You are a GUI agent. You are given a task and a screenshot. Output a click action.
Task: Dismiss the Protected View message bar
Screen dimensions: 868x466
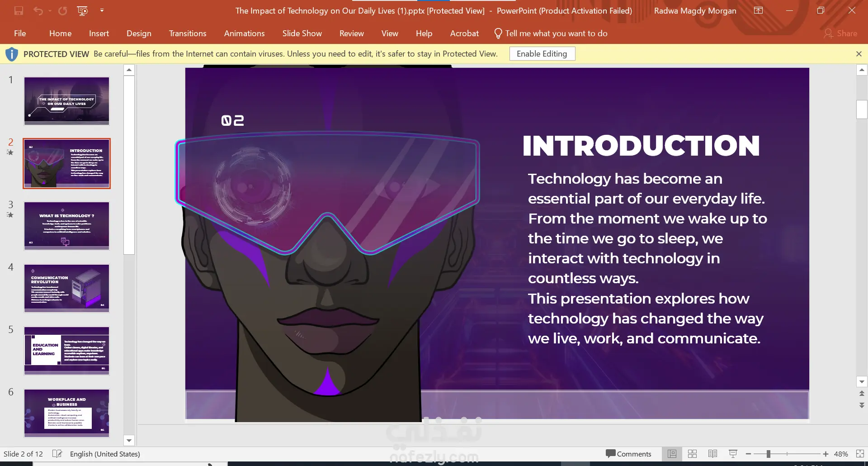click(x=859, y=54)
